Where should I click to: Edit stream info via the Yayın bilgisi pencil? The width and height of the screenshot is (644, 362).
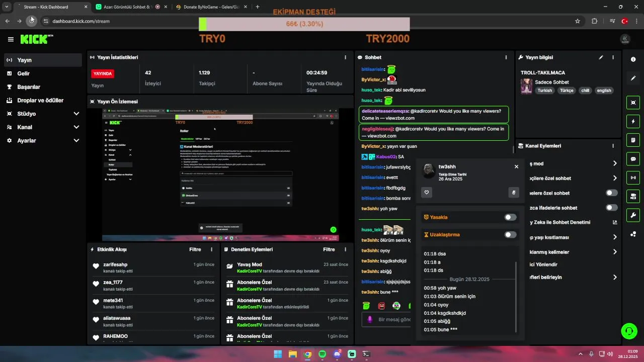[601, 57]
